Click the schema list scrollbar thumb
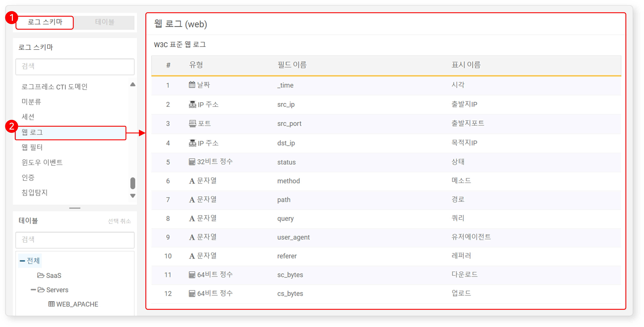 click(133, 183)
